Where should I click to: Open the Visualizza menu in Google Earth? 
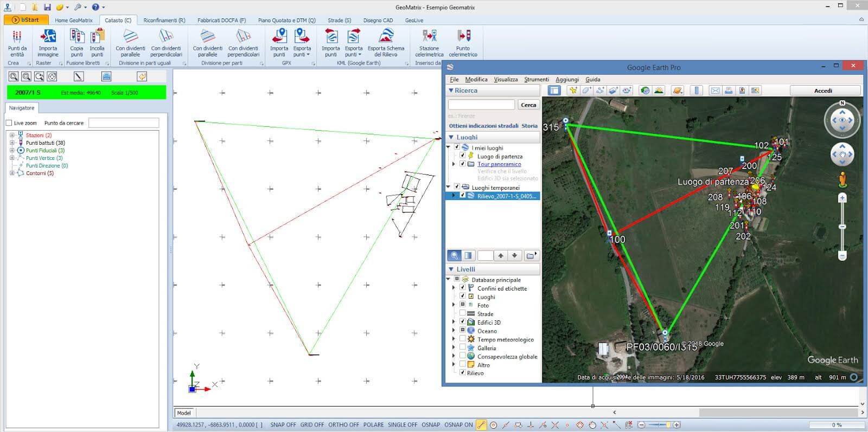[x=506, y=79]
